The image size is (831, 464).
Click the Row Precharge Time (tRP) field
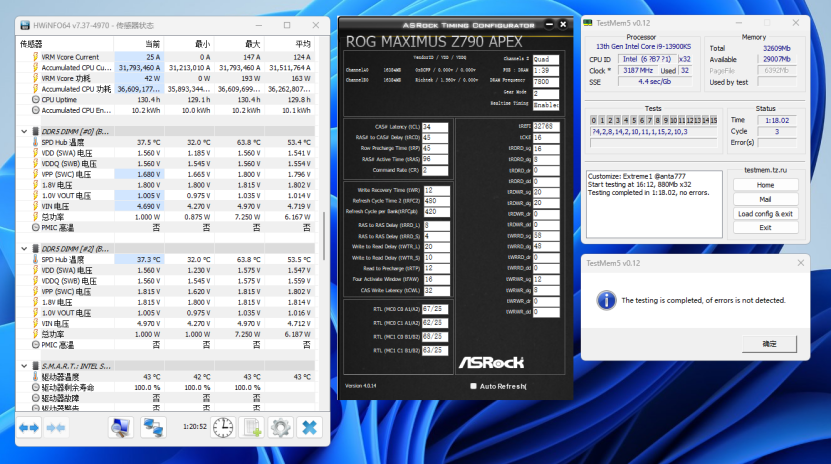(435, 148)
